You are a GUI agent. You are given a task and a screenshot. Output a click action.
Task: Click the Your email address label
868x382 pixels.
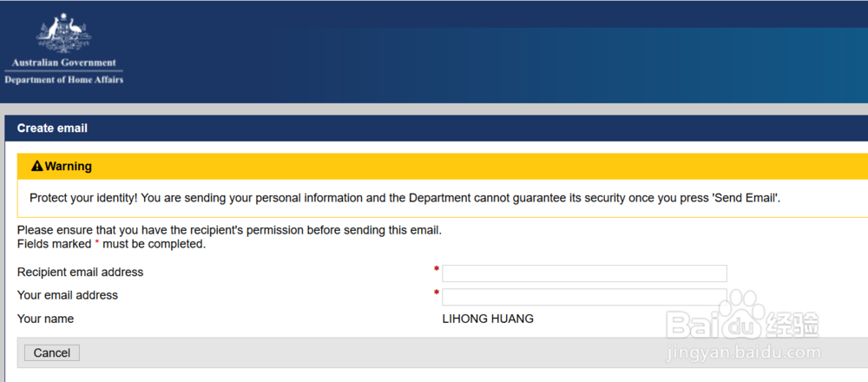pyautogui.click(x=68, y=296)
